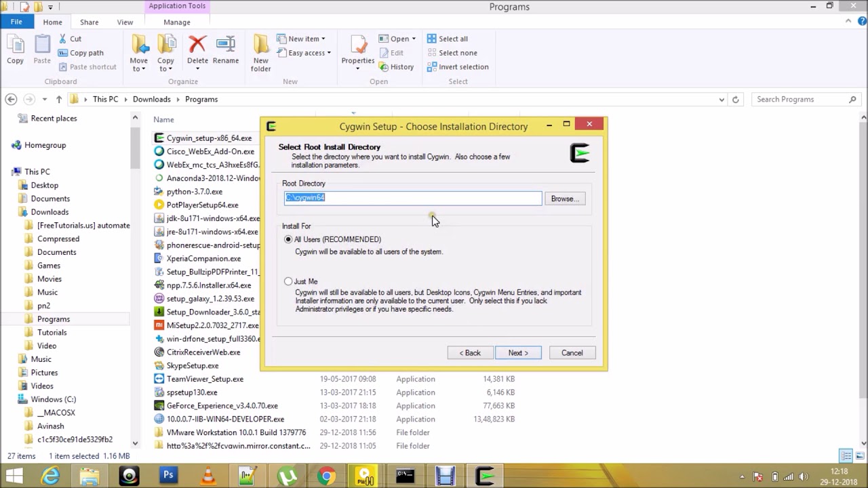868x488 pixels.
Task: Refresh the Programs folder view
Action: (x=735, y=99)
